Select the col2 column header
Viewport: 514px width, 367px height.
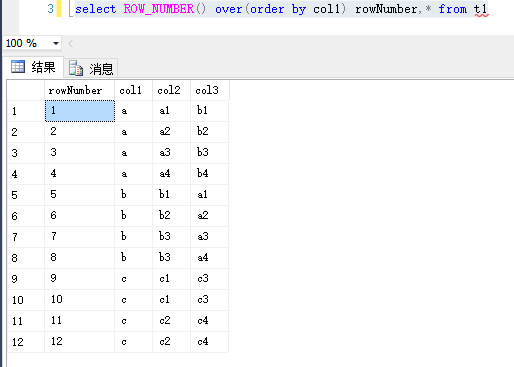(171, 90)
